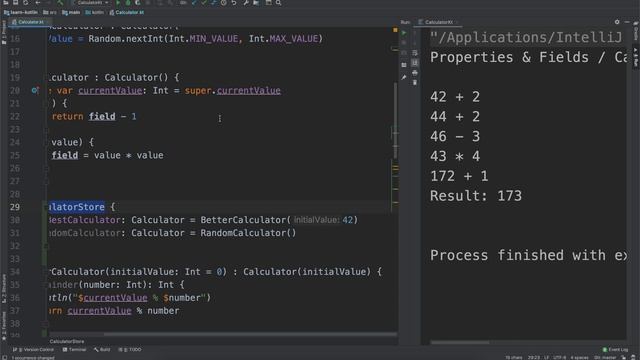Click the kotlin folder breadcrumb
The width and height of the screenshot is (640, 360).
pos(94,12)
